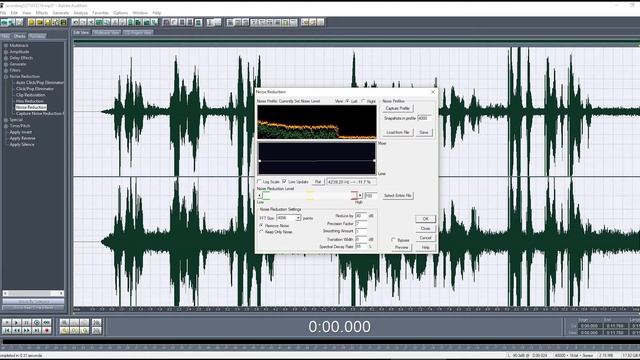Select Left channel view radio button

pyautogui.click(x=348, y=101)
